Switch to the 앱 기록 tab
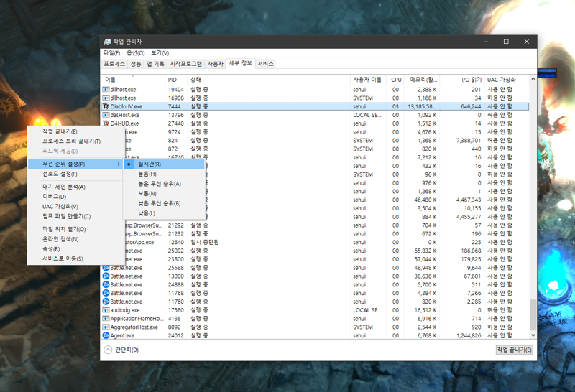575x392 pixels. (155, 64)
